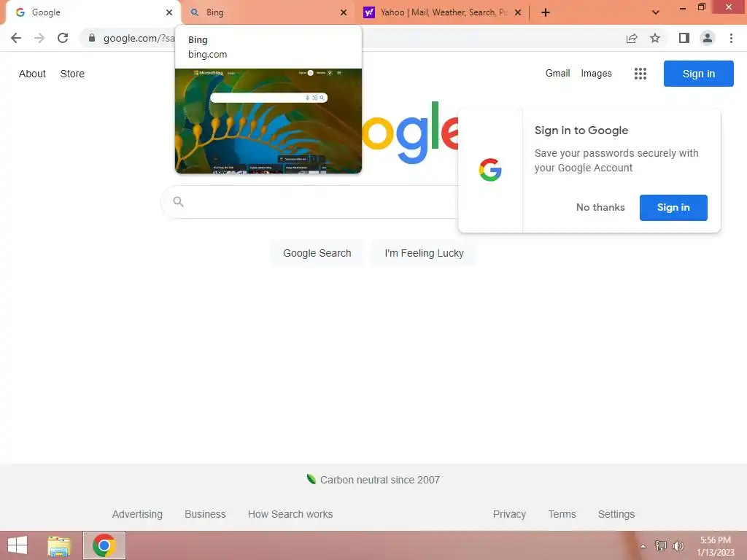Click the Chrome taskbar icon
747x560 pixels.
point(104,545)
